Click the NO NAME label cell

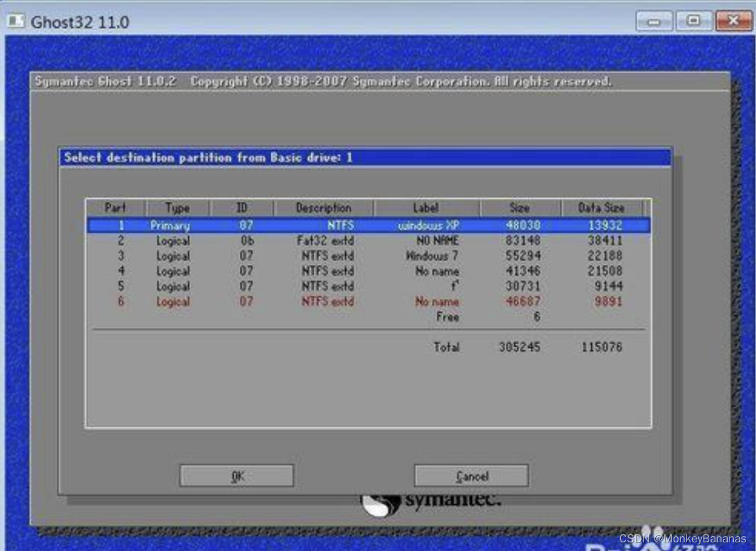437,241
